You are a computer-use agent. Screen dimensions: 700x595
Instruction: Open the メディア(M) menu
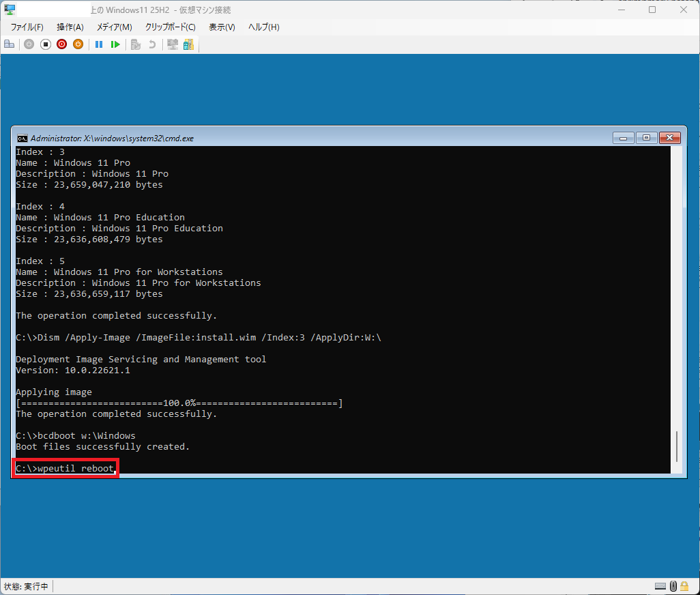115,27
